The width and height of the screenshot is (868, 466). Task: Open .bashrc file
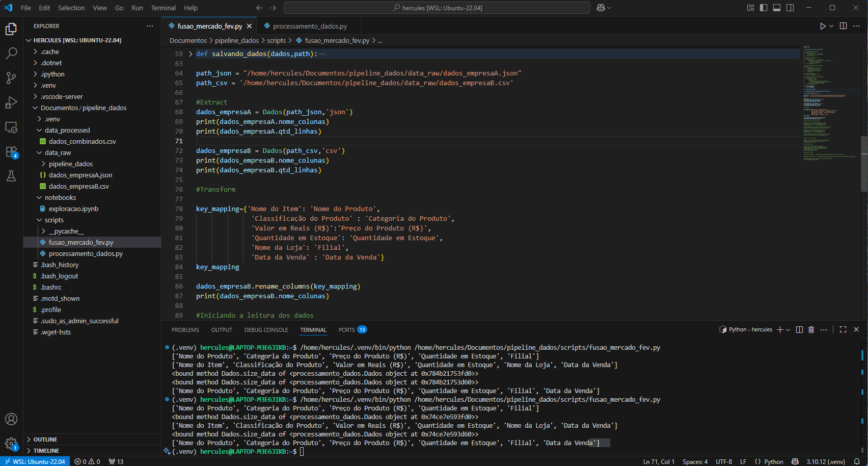click(x=92, y=287)
